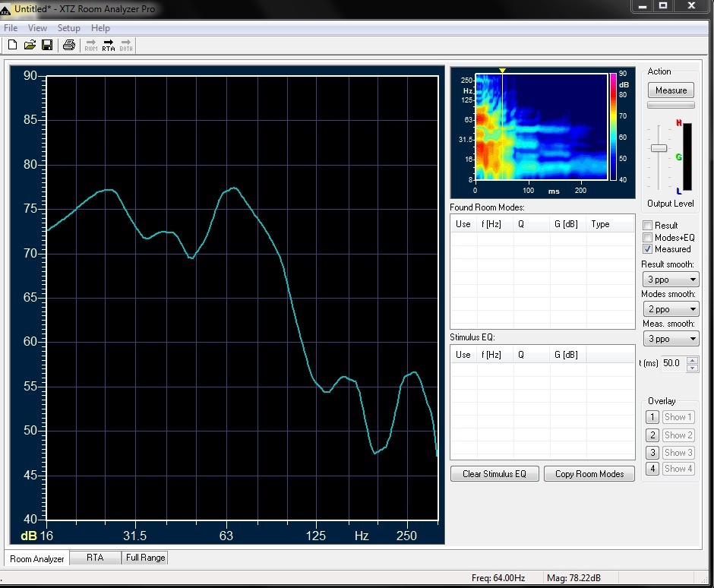Select the ROOM mode toolbar icon
Image resolution: width=714 pixels, height=588 pixels.
(x=90, y=45)
